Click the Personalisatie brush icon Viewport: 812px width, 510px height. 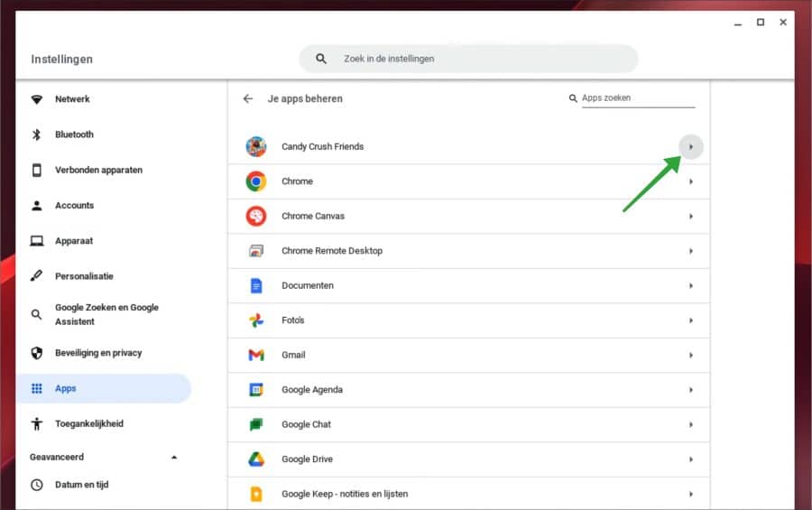(37, 275)
